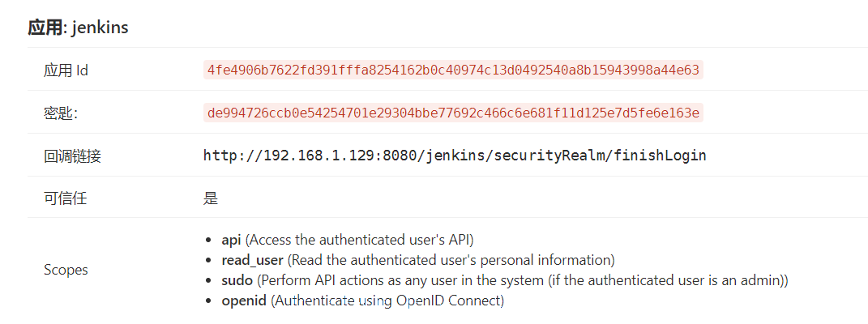Select the 可信任 row label

[x=65, y=198]
